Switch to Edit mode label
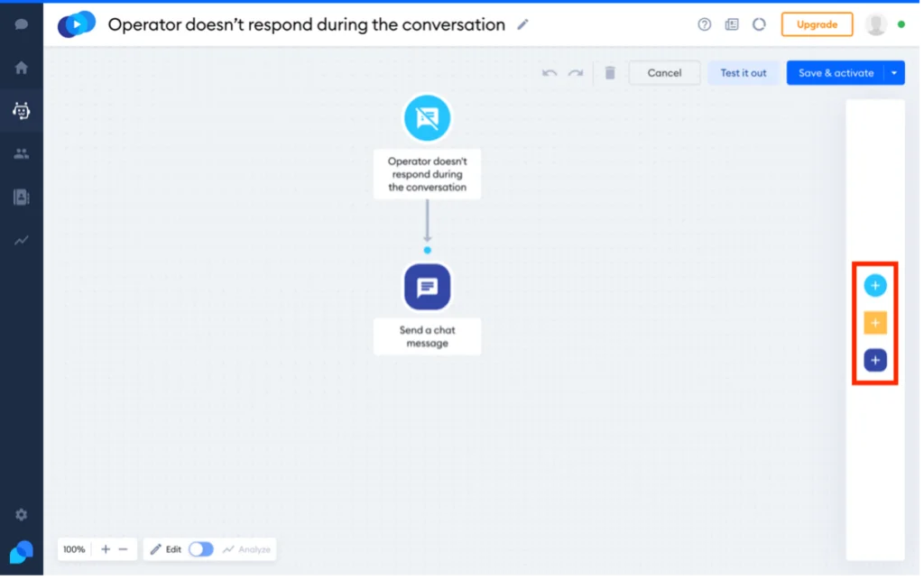This screenshot has height=580, width=924. pyautogui.click(x=174, y=550)
